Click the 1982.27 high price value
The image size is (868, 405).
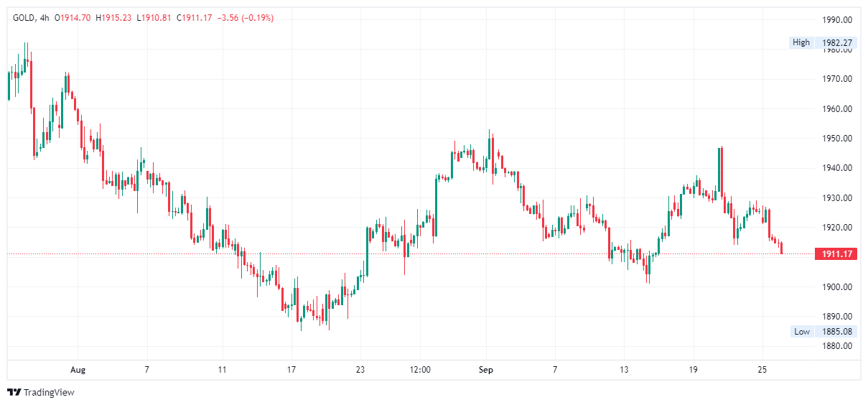tap(836, 42)
